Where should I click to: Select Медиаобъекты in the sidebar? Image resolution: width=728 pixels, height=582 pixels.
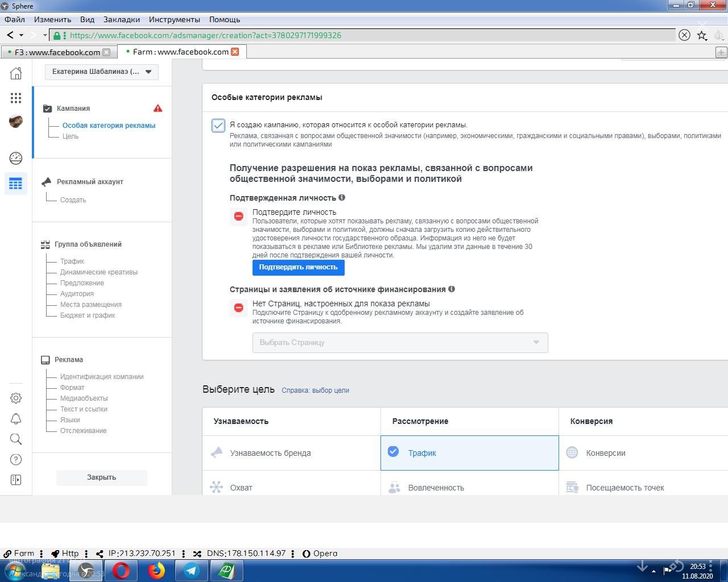pos(84,398)
